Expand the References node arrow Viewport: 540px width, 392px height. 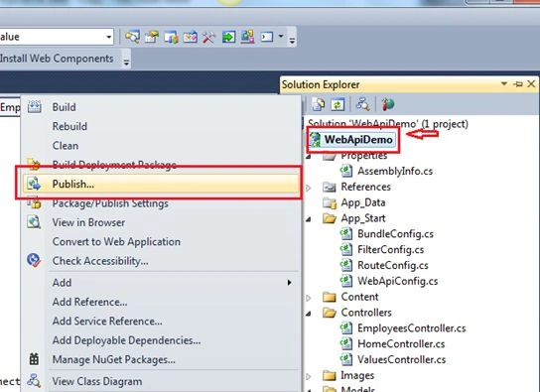pos(309,188)
